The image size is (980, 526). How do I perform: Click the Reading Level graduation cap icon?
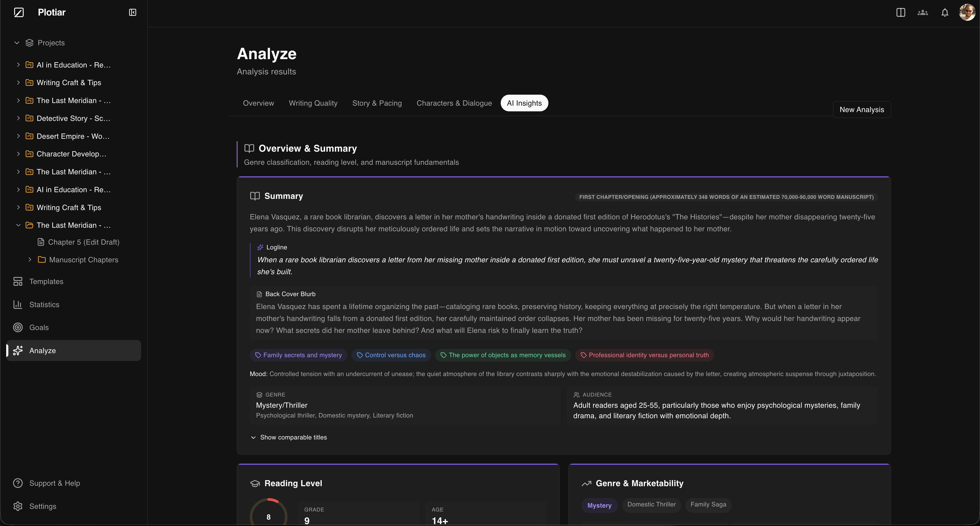(255, 483)
